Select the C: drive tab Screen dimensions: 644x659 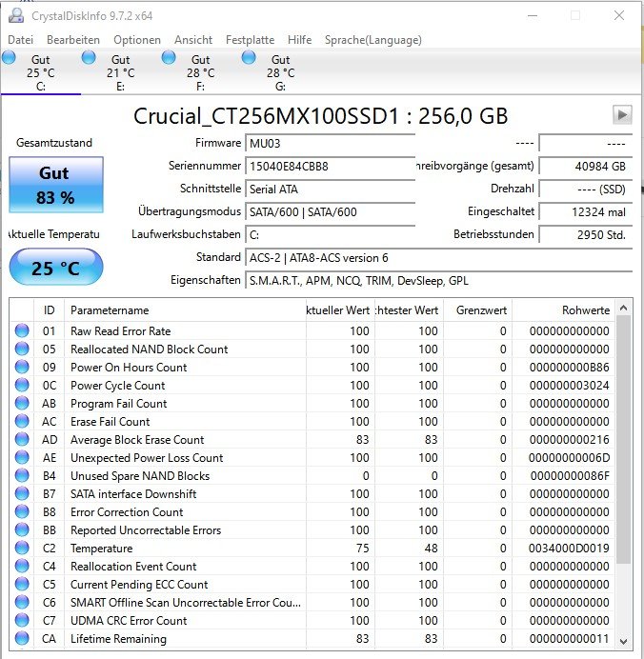pos(41,72)
